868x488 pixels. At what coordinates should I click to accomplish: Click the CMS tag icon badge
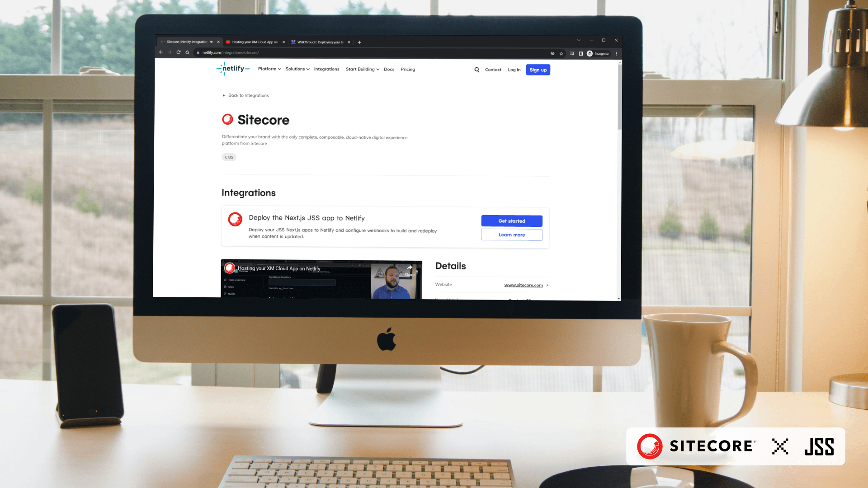[x=229, y=157]
